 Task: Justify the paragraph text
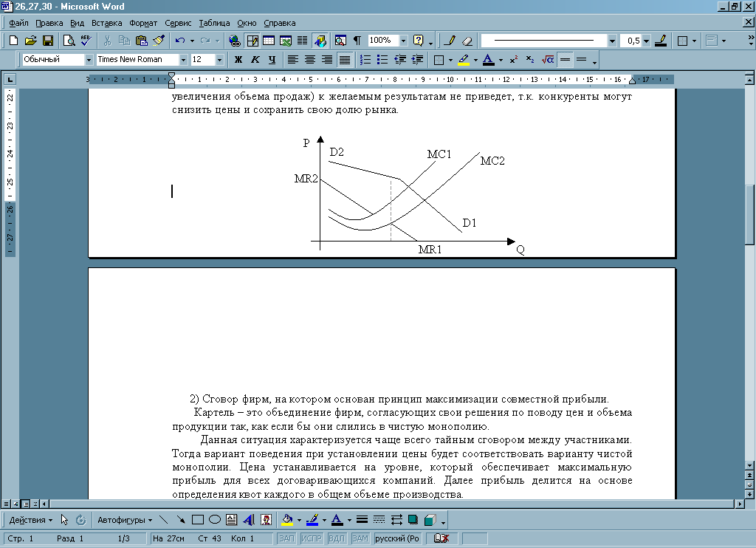click(344, 60)
